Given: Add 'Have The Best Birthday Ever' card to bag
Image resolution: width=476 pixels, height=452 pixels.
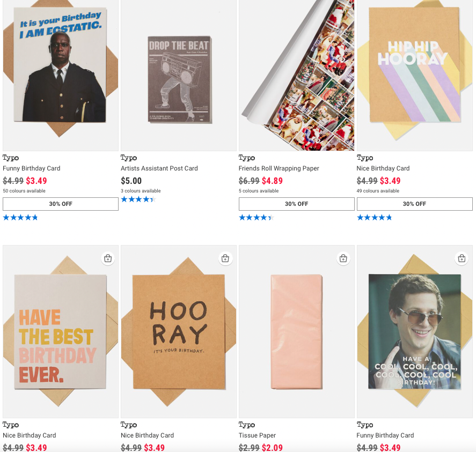Looking at the screenshot, I should pyautogui.click(x=107, y=258).
